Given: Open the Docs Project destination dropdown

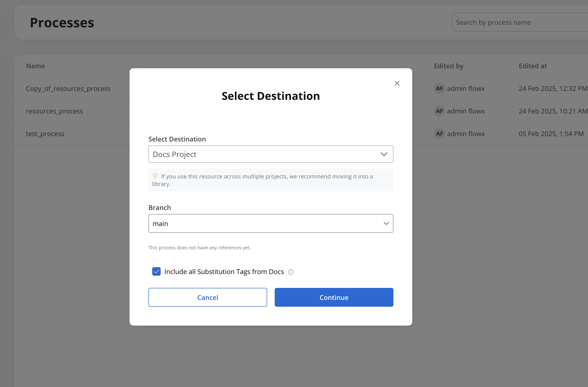Looking at the screenshot, I should pyautogui.click(x=271, y=154).
